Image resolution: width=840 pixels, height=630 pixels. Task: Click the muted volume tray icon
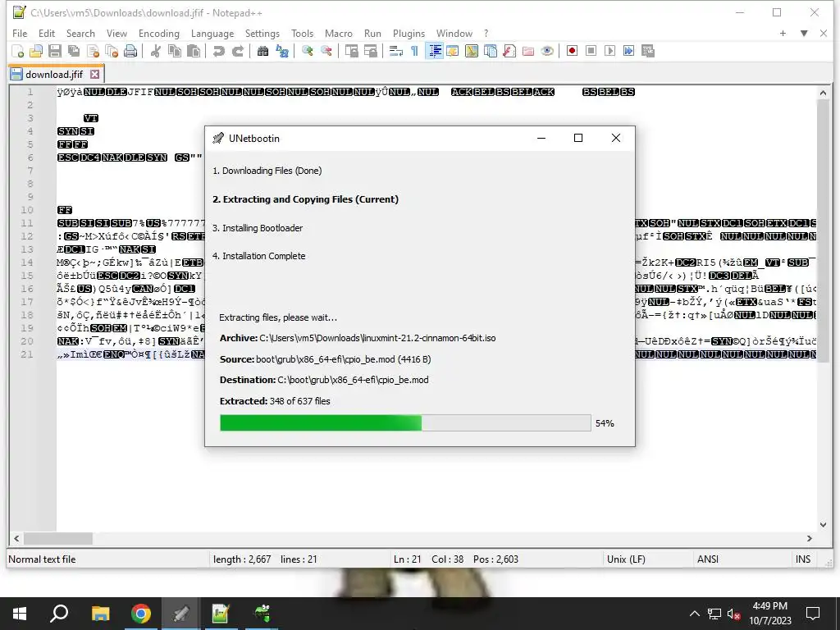click(x=734, y=614)
